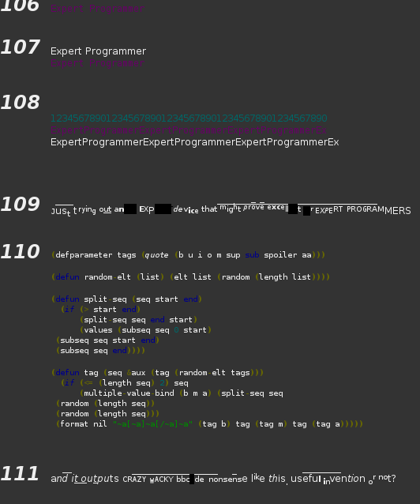Reveal the first black spoiler block in post 109
The width and height of the screenshot is (420, 504).
130,209
